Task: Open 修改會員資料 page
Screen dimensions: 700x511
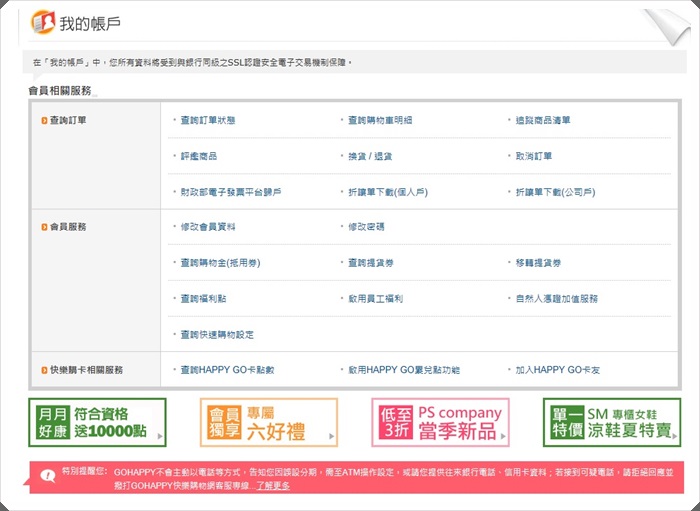Action: (x=207, y=227)
